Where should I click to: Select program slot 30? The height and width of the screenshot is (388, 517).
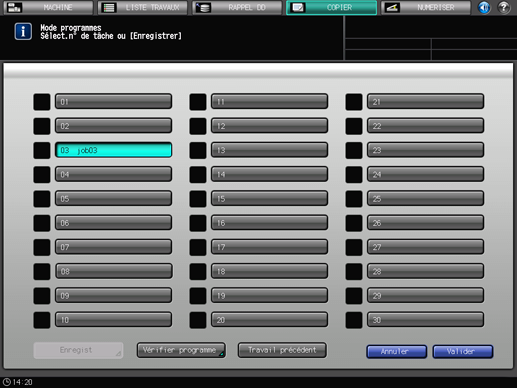point(425,320)
